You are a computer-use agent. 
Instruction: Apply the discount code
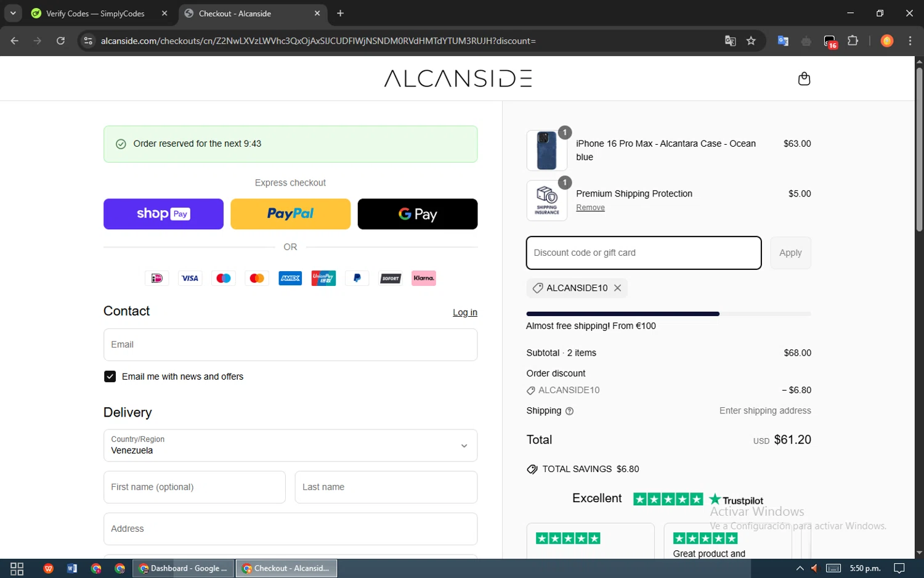pos(791,253)
